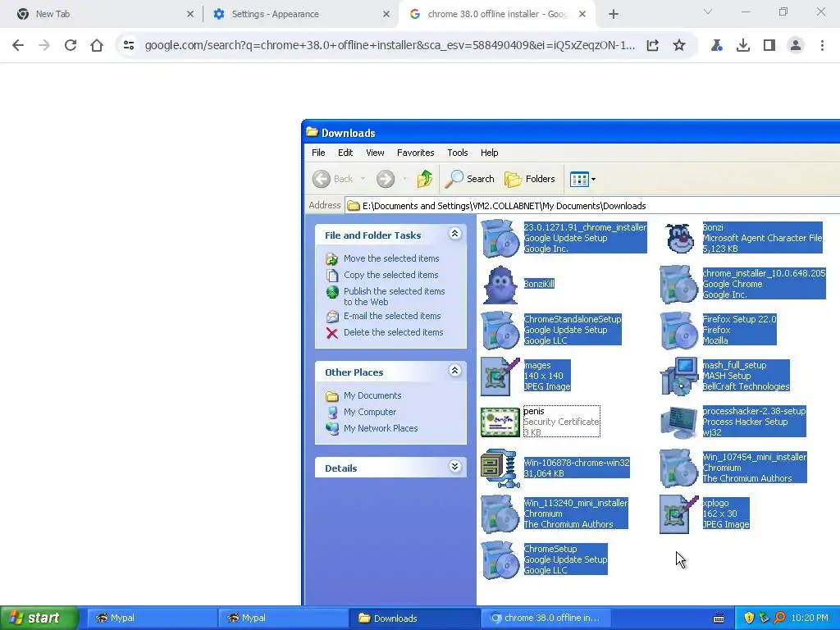Go up one folder level in Explorer

click(x=425, y=179)
